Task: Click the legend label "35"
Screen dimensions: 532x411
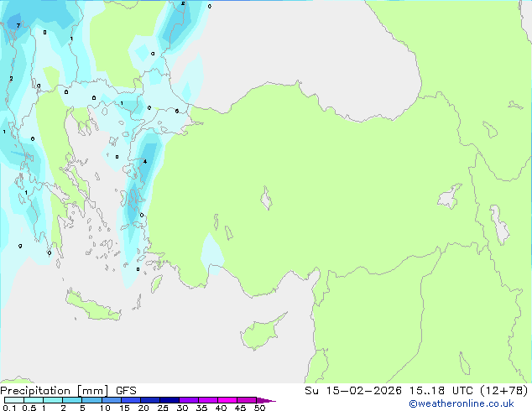Action: point(201,408)
